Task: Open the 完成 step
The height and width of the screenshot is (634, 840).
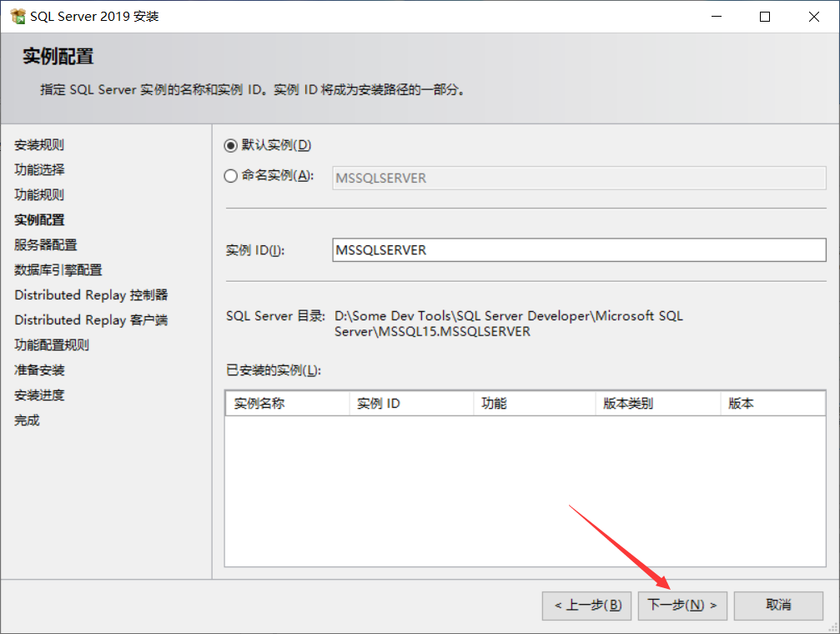Action: [26, 420]
